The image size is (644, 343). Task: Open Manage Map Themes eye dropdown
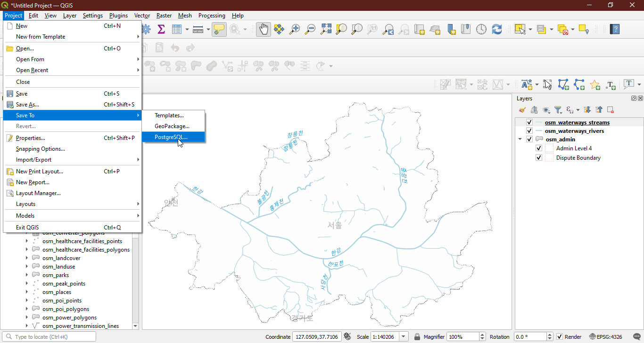[546, 110]
